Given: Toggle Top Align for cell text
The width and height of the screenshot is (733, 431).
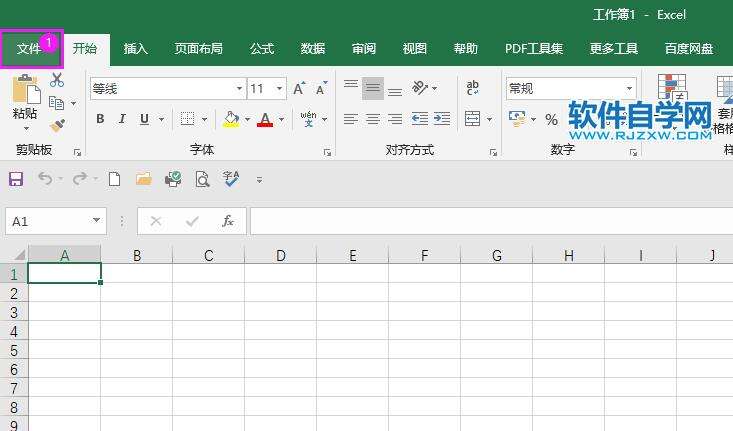Looking at the screenshot, I should (x=351, y=87).
